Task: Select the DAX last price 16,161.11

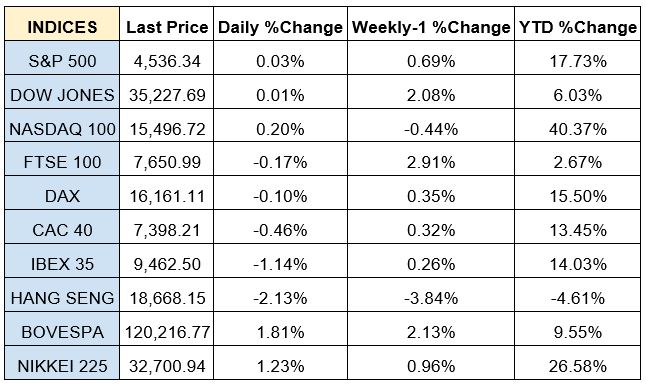Action: tap(167, 196)
